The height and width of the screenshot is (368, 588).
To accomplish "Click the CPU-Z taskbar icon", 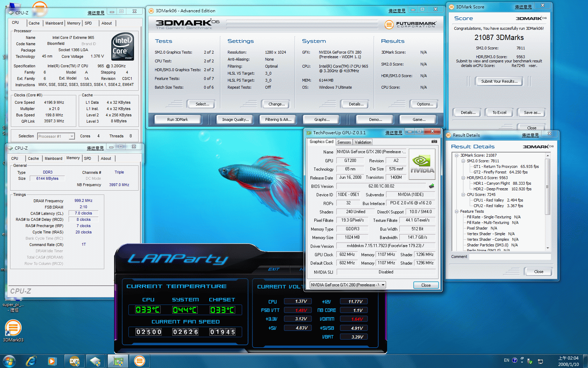I will (x=95, y=361).
